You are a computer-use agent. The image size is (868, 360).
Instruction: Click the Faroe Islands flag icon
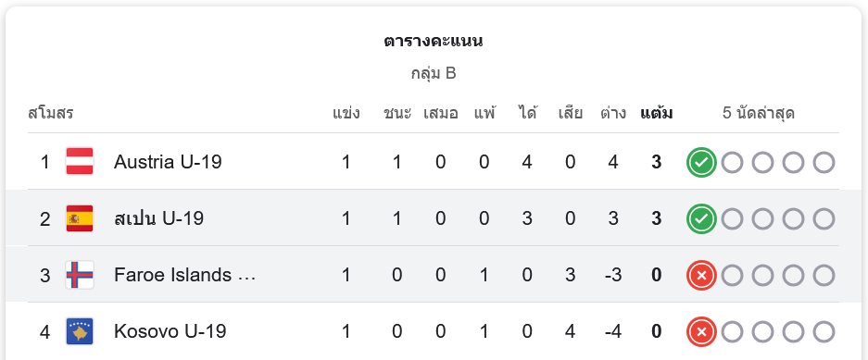pyautogui.click(x=80, y=275)
